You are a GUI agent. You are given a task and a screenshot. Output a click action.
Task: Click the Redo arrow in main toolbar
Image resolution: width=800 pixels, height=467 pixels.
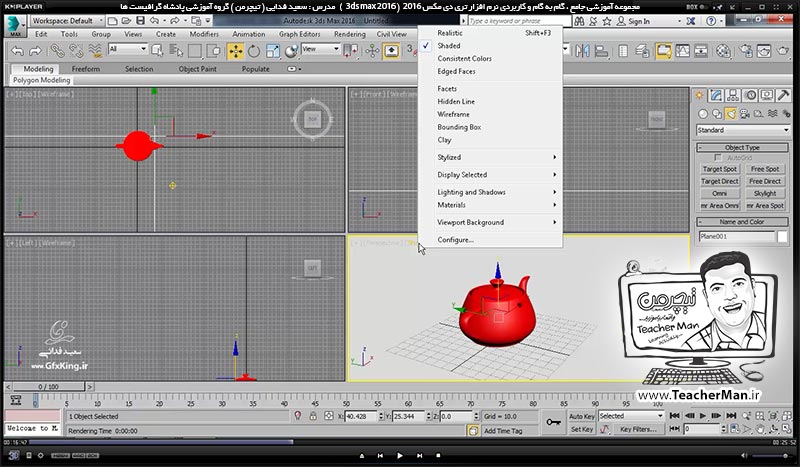[x=35, y=51]
